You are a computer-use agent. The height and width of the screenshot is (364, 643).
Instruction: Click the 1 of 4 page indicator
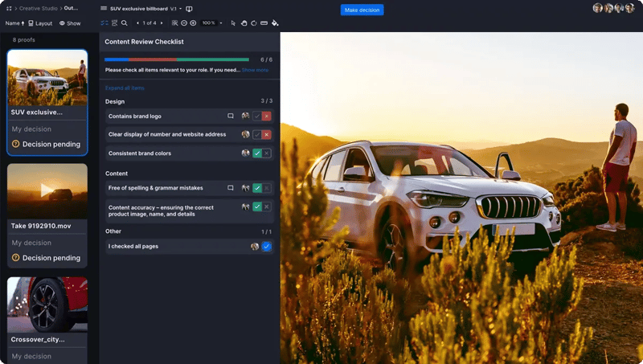(149, 23)
